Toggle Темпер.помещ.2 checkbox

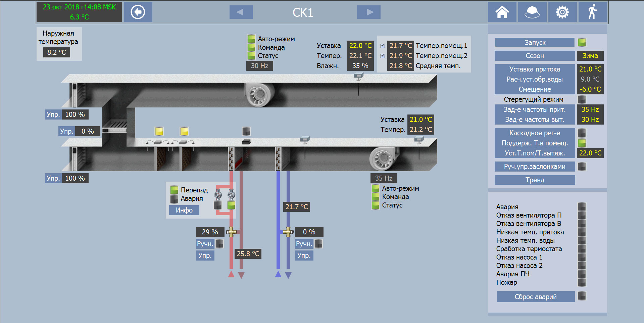tap(383, 56)
